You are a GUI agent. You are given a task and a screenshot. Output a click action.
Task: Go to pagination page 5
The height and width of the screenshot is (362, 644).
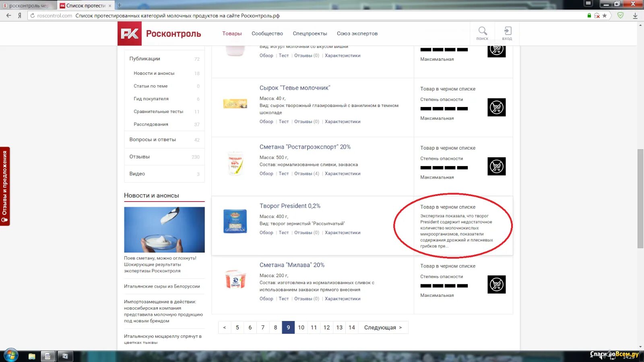click(237, 327)
